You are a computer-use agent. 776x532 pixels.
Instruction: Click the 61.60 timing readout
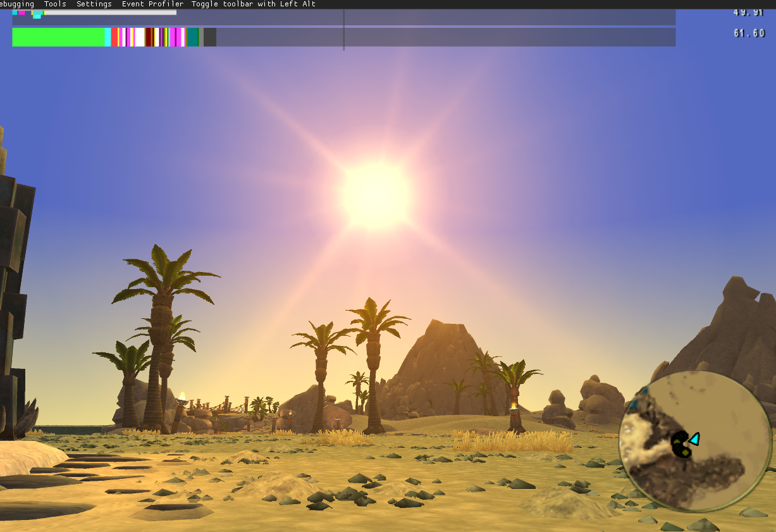(749, 33)
